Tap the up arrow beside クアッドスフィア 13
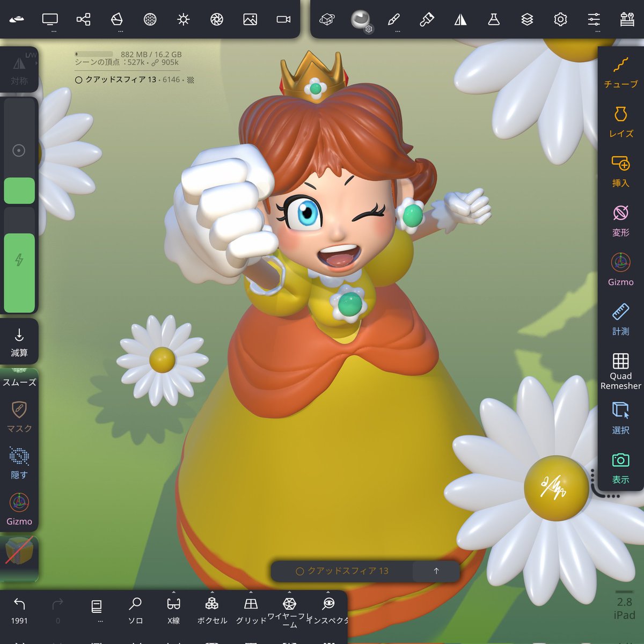Image resolution: width=644 pixels, height=644 pixels. (x=436, y=571)
